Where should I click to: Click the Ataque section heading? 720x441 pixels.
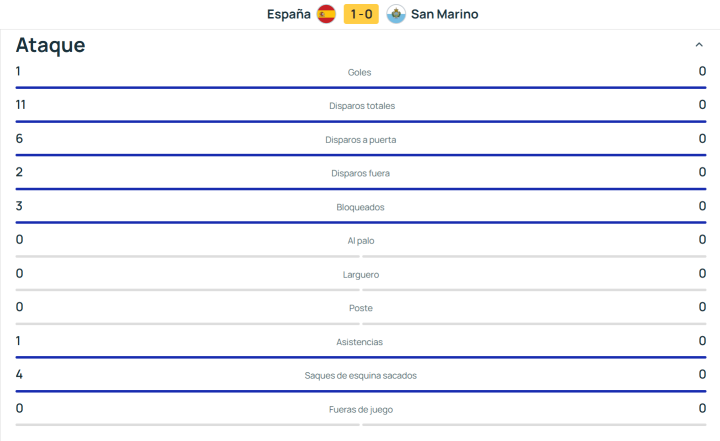click(x=50, y=45)
